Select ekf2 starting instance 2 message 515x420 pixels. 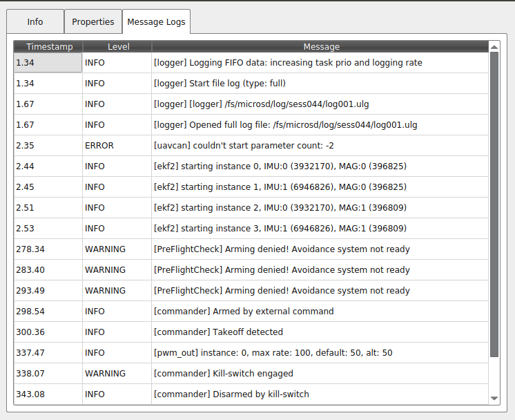[x=320, y=208]
